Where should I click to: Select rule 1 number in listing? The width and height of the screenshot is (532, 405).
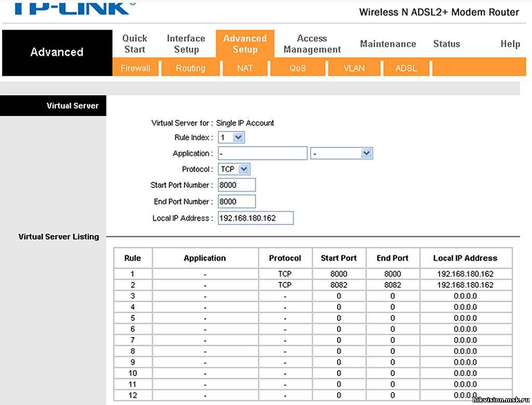[132, 274]
